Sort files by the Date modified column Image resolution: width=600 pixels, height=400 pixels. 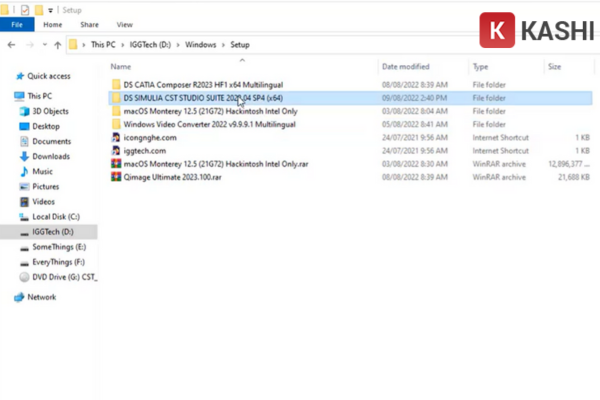pos(405,67)
